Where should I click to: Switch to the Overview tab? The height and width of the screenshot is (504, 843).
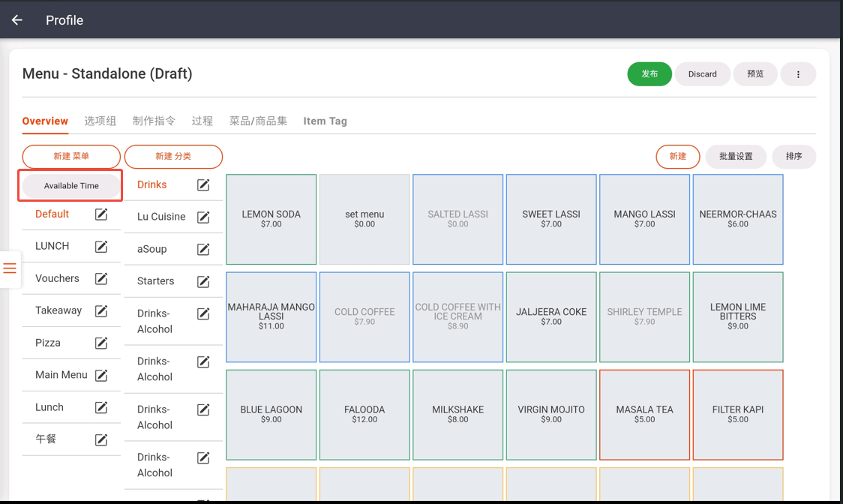coord(45,121)
